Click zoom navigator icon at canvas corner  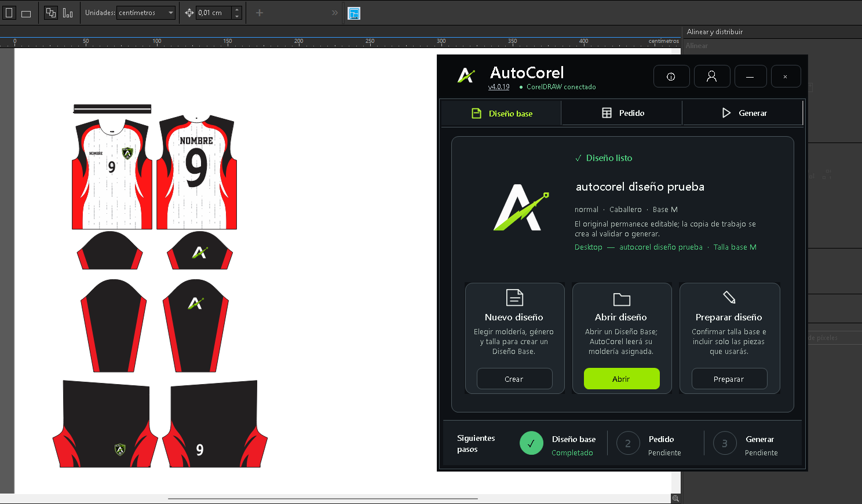coord(675,498)
